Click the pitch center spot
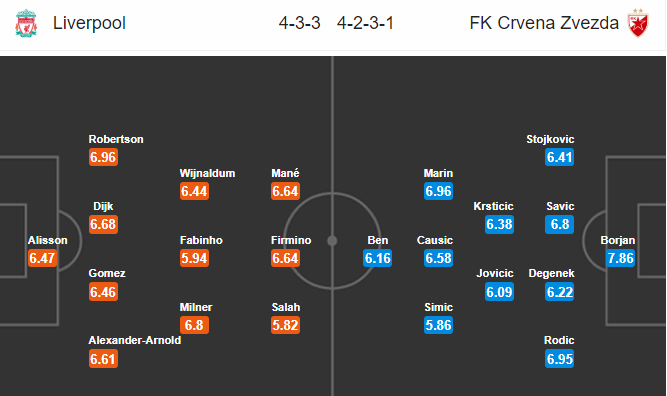The width and height of the screenshot is (667, 396). [332, 241]
